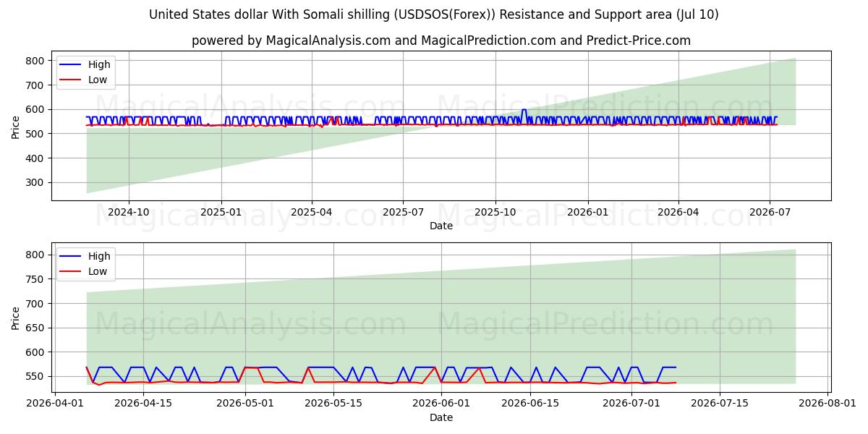
Task: Click the '2025-10' tick label
Action: [495, 213]
